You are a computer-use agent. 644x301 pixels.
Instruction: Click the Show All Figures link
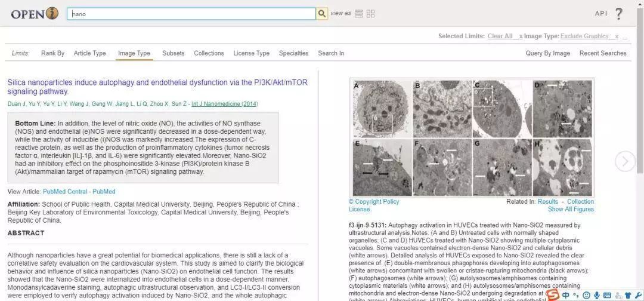tap(571, 209)
